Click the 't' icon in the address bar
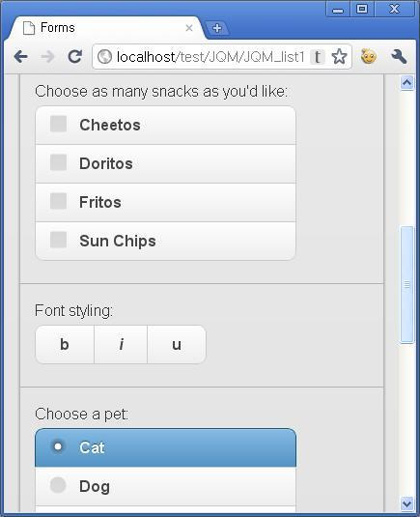 (x=318, y=57)
